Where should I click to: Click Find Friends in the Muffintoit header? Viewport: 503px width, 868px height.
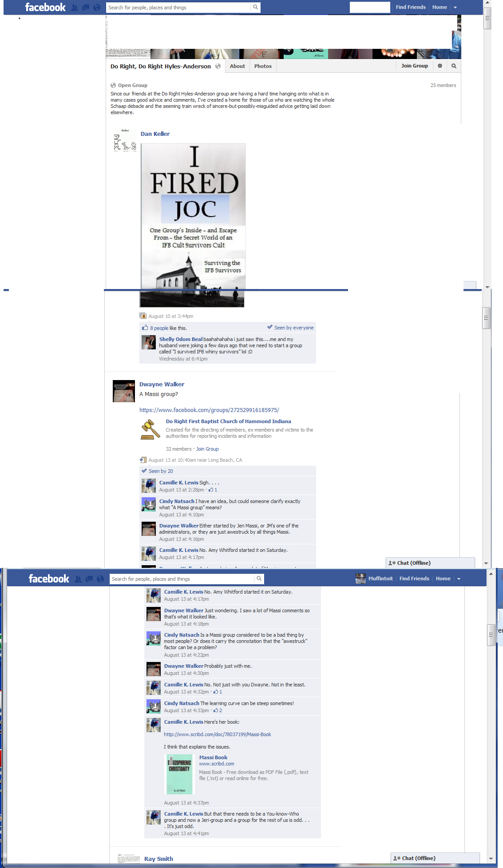tap(414, 579)
